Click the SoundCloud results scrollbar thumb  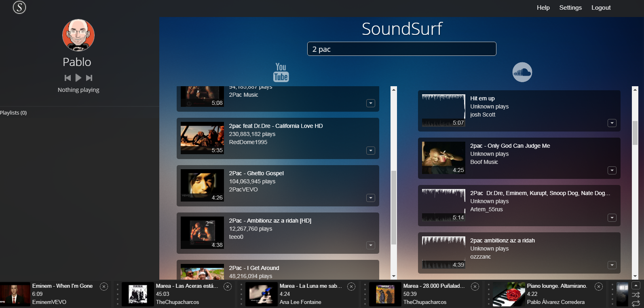click(x=635, y=133)
